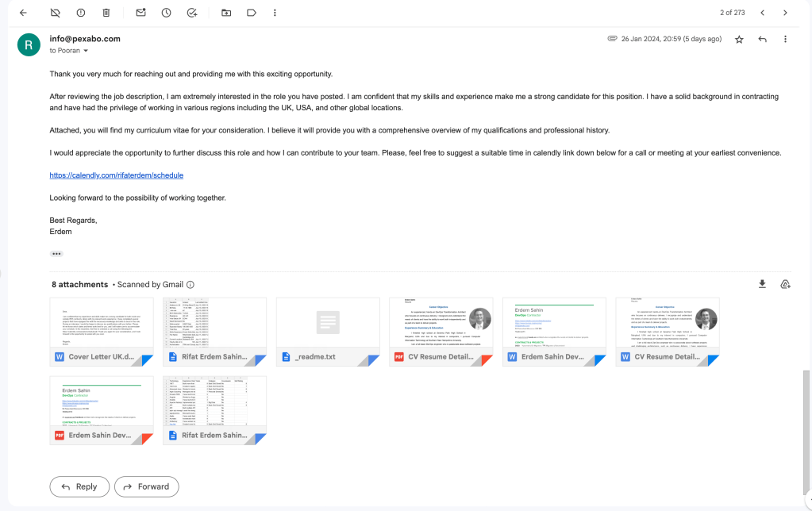Open first Rifat Erdem Sahin attachment

[215, 332]
